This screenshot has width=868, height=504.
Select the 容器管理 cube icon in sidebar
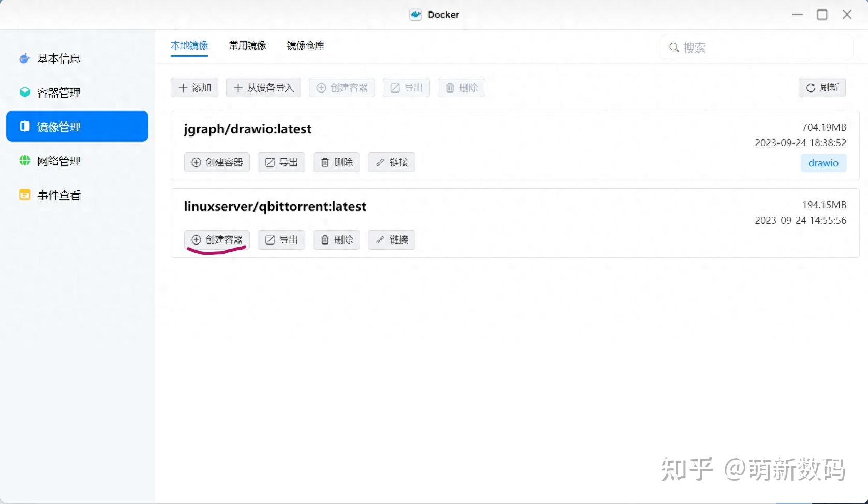[24, 93]
